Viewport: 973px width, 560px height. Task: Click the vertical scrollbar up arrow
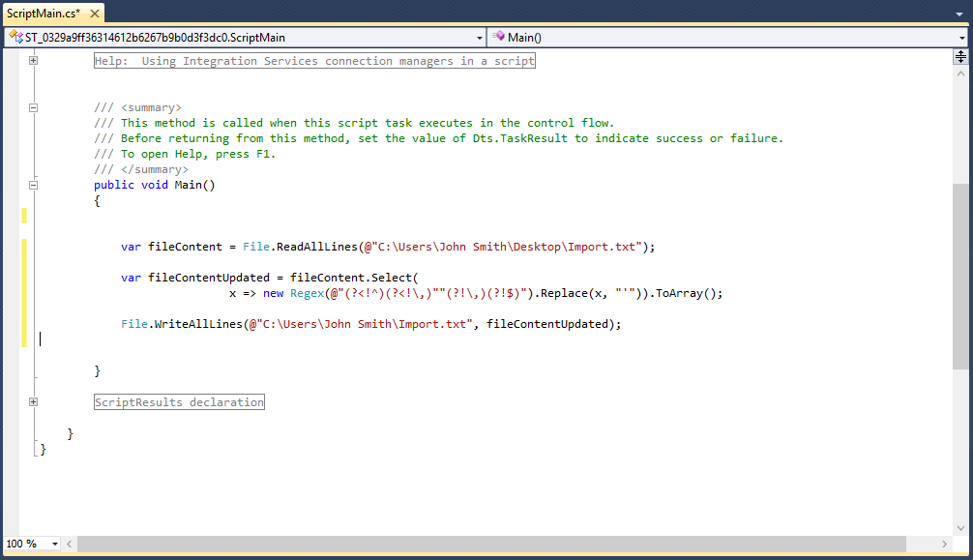coord(960,74)
